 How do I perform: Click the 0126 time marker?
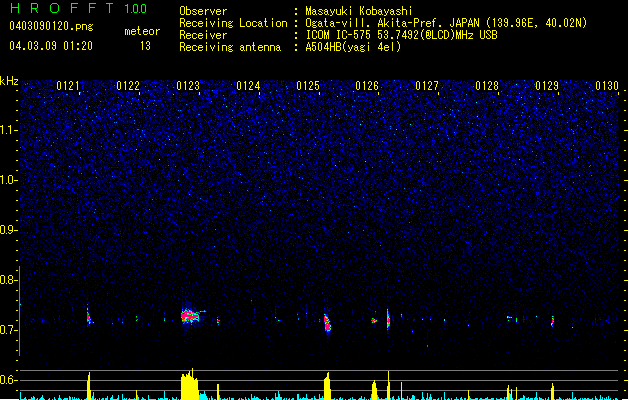[x=367, y=86]
